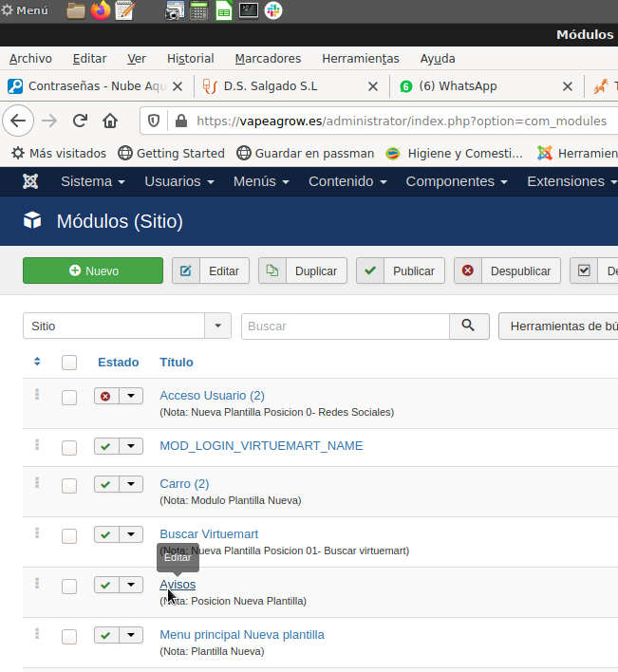
Task: Open the Historial menu
Action: [x=190, y=59]
